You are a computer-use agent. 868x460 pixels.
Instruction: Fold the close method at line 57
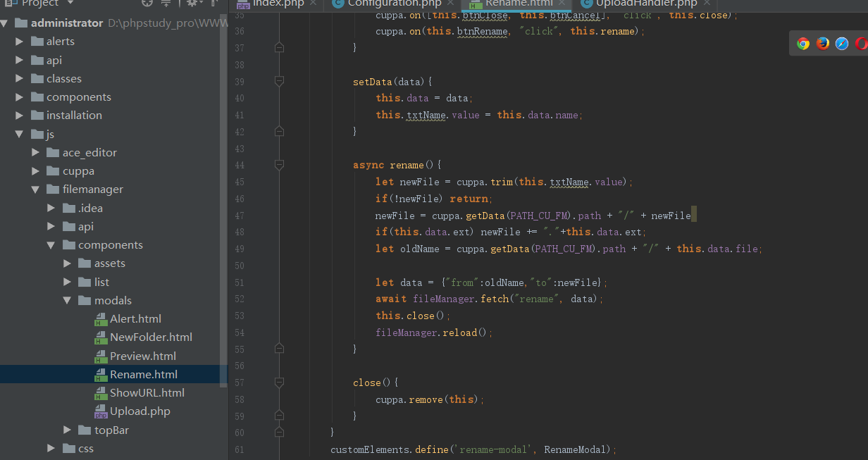click(279, 383)
